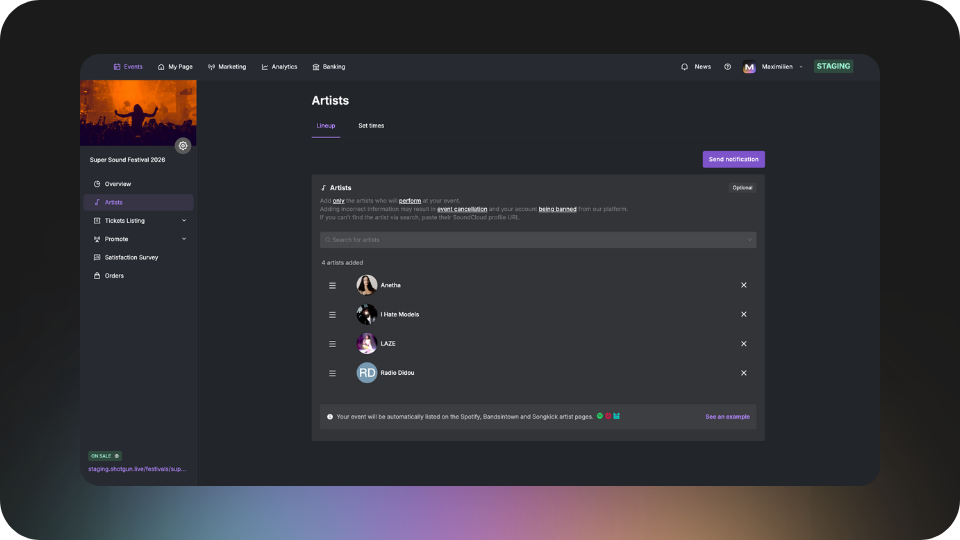Click the Promote megaphone sidebar icon
This screenshot has width=960, height=540.
coord(97,239)
